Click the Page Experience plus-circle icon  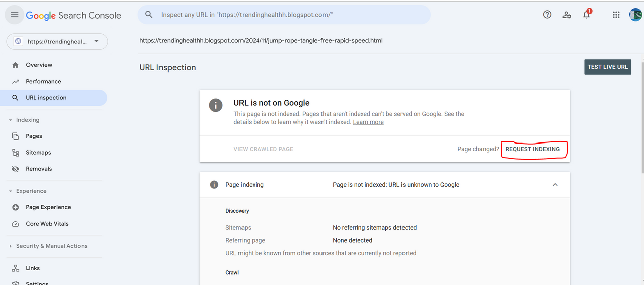tap(15, 207)
